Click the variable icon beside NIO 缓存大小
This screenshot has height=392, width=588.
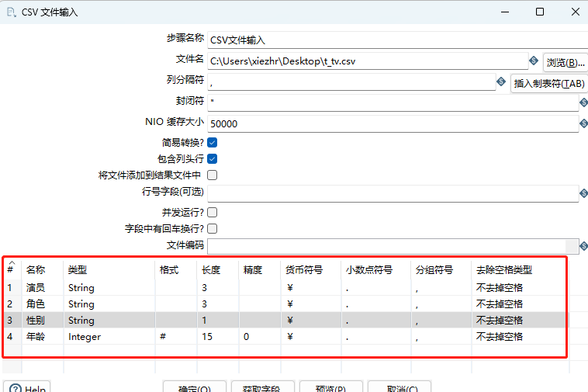coord(583,123)
